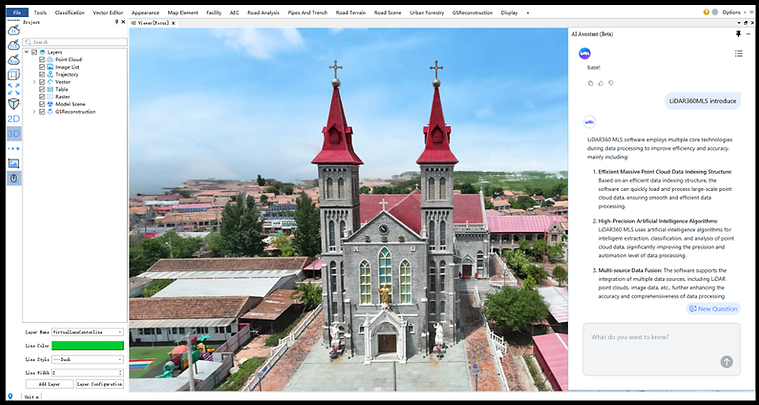Switch to the GS Viewer tab
Screen dimensions: 759x405
150,23
